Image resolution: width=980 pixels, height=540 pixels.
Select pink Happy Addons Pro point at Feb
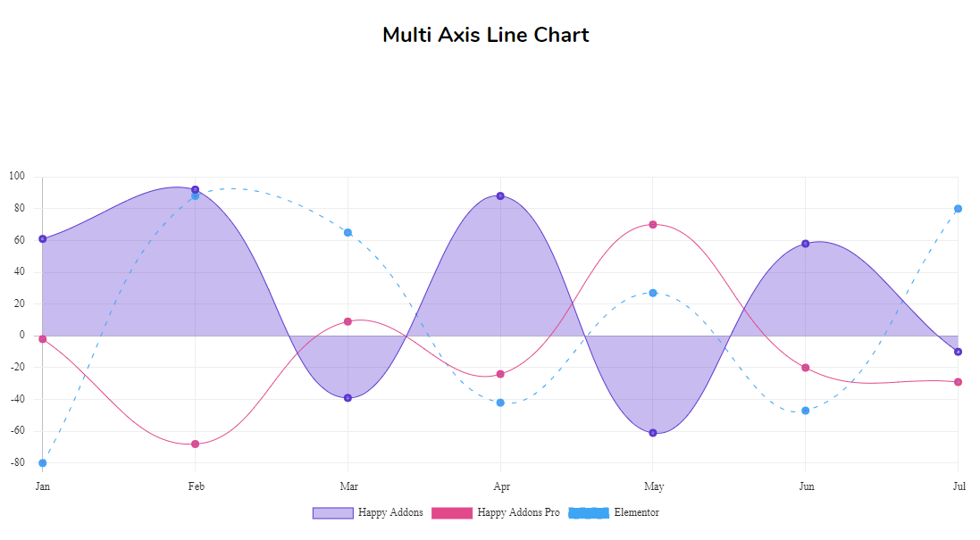tap(195, 444)
